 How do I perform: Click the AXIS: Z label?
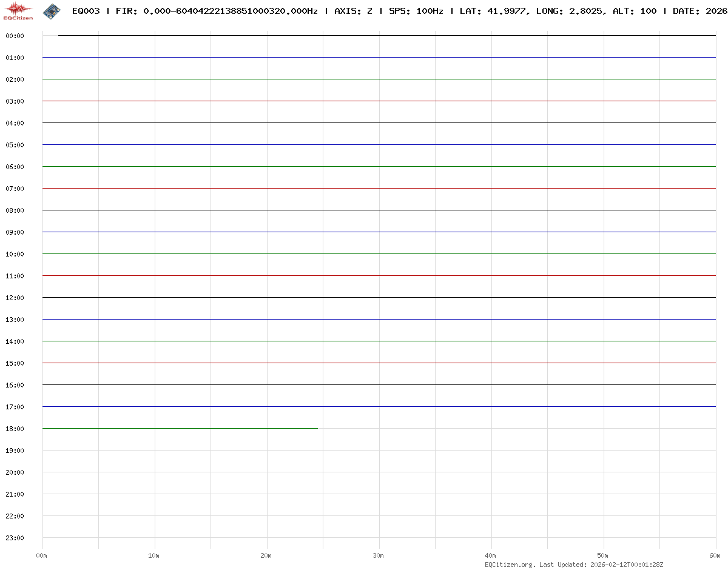(353, 11)
